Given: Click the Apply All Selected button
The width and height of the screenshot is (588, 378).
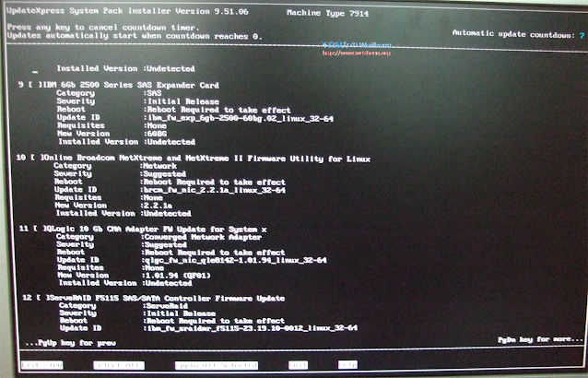Looking at the screenshot, I should [217, 365].
